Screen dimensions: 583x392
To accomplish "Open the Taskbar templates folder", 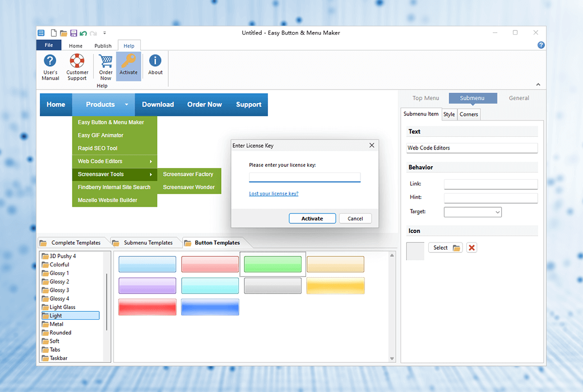I will (x=55, y=358).
